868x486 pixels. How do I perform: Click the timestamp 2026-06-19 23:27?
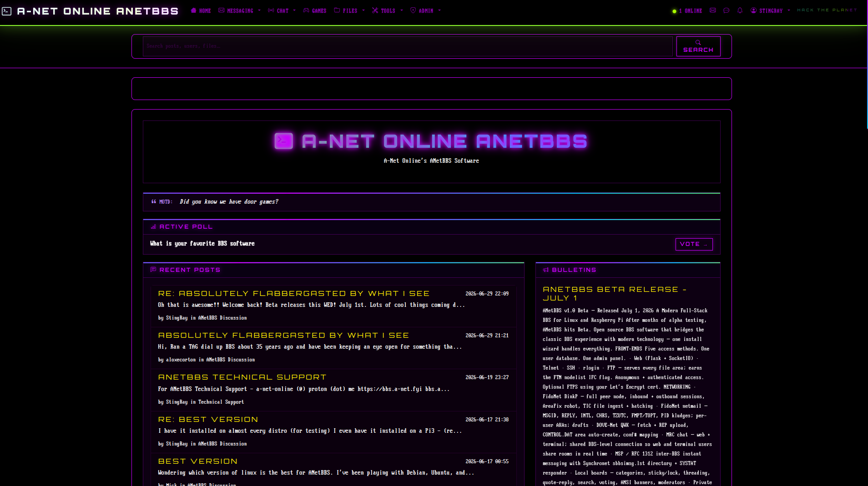(487, 377)
